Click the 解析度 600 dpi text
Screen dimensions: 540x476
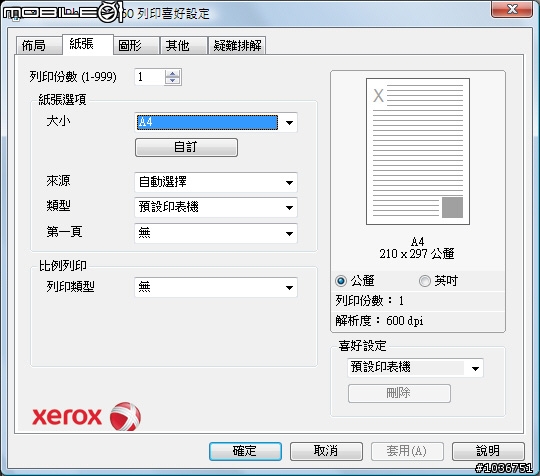379,321
